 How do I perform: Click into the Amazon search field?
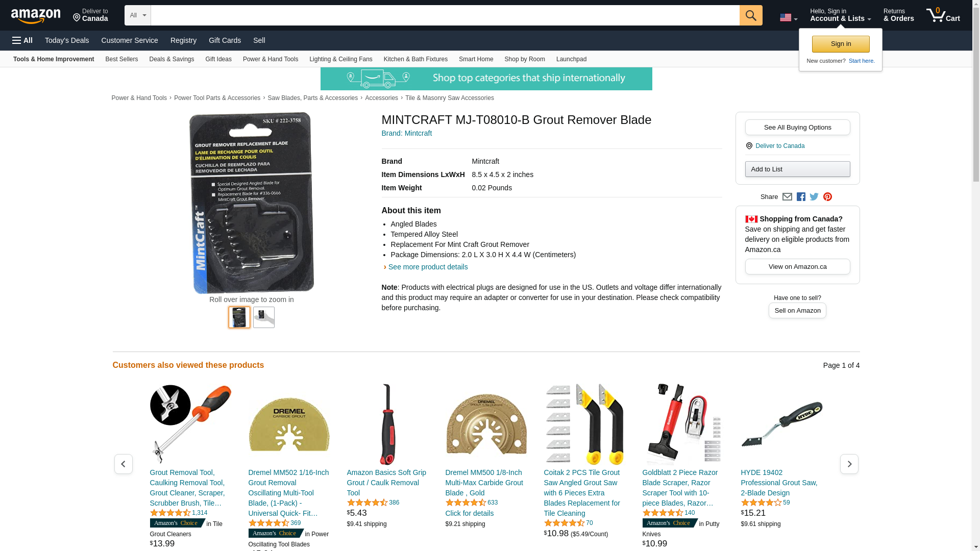[445, 15]
